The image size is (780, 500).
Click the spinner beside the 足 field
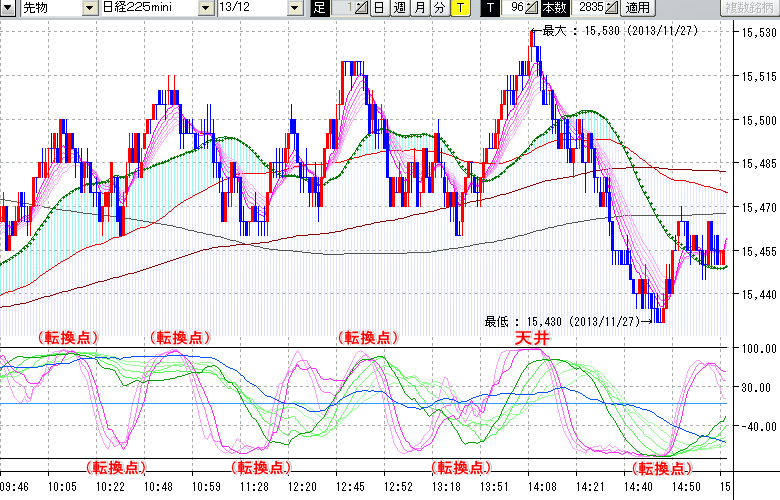[x=364, y=8]
